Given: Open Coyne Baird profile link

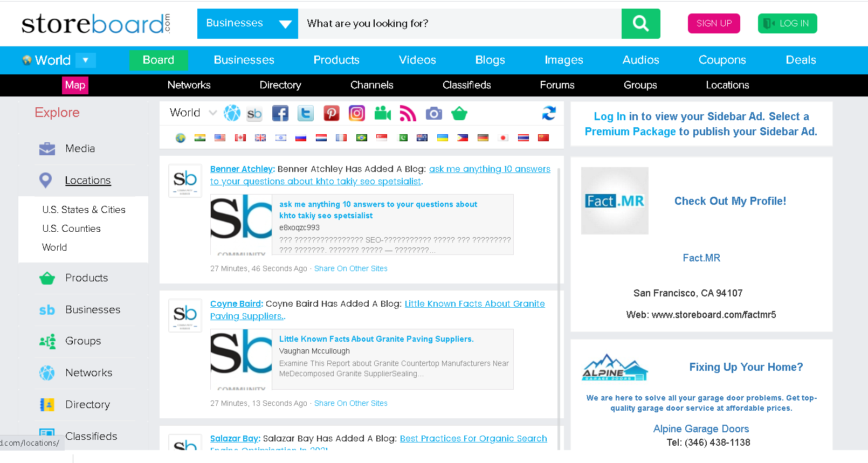Looking at the screenshot, I should [237, 304].
